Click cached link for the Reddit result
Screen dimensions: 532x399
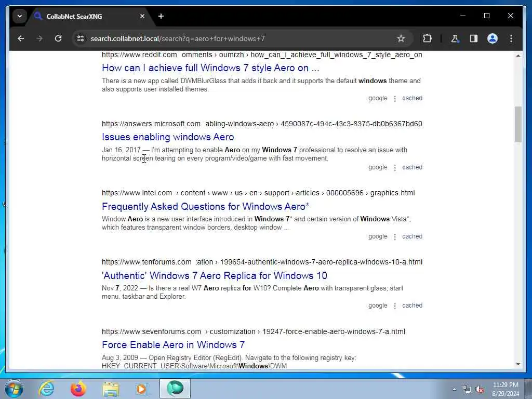pyautogui.click(x=412, y=98)
